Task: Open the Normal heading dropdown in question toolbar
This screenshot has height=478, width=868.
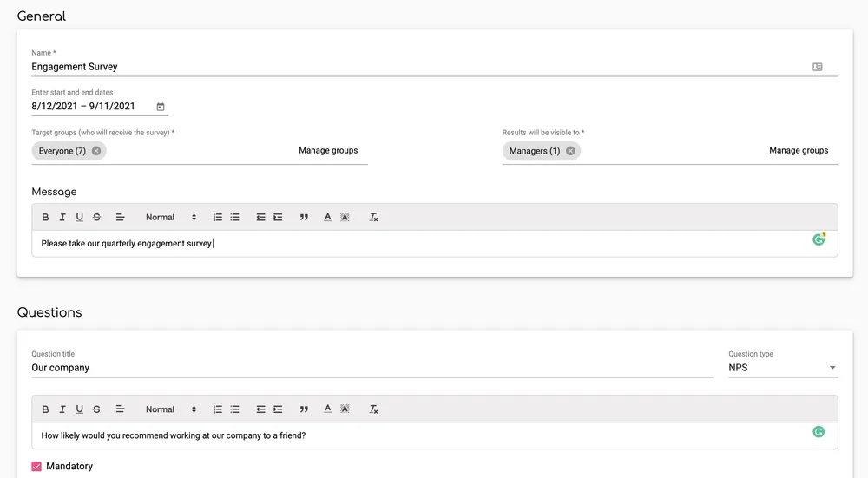Action: 171,409
